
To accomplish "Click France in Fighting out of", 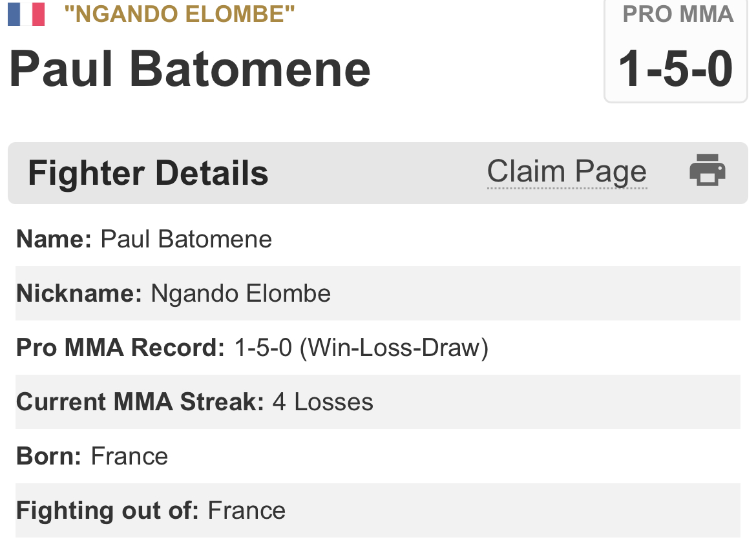I will click(x=247, y=511).
